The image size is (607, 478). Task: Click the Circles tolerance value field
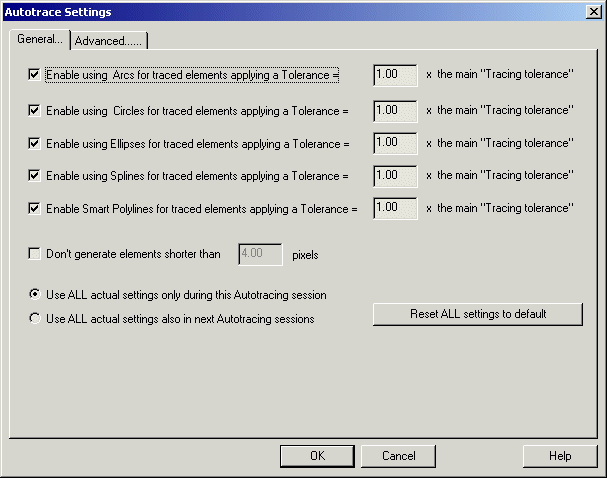pyautogui.click(x=396, y=110)
